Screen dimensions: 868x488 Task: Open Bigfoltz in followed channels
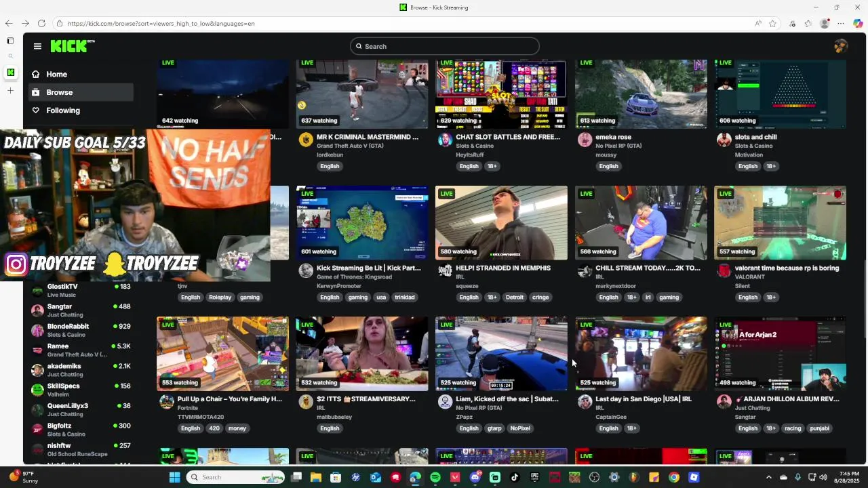(81, 430)
